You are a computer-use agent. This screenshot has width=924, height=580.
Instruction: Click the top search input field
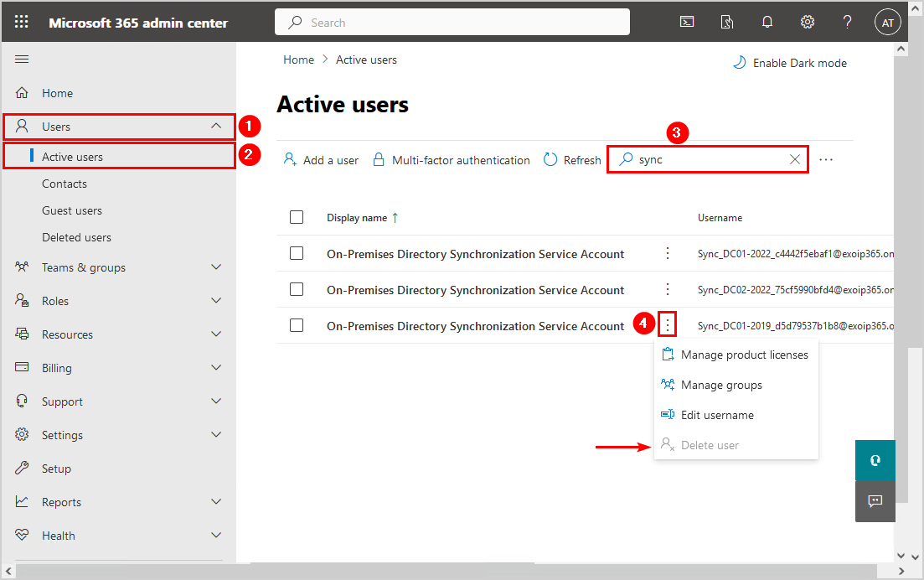coord(452,23)
